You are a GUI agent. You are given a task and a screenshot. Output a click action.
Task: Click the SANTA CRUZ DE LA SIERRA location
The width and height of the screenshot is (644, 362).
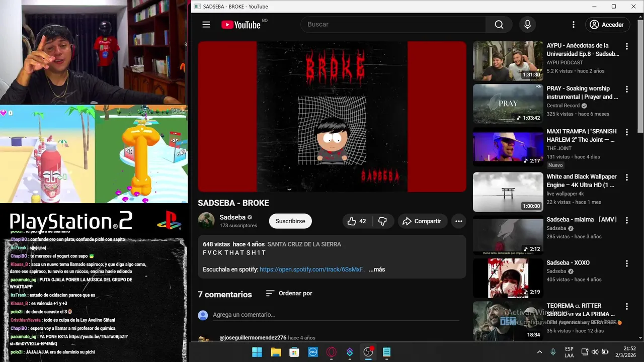(x=304, y=244)
